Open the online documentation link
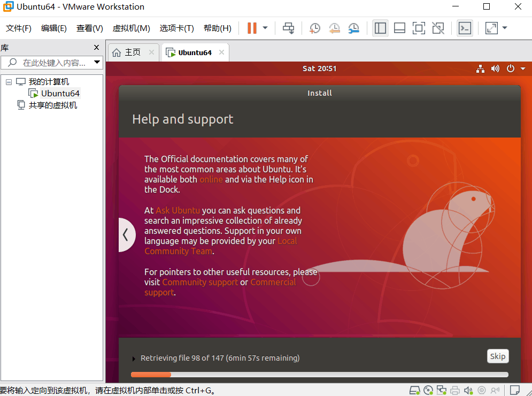 (211, 179)
